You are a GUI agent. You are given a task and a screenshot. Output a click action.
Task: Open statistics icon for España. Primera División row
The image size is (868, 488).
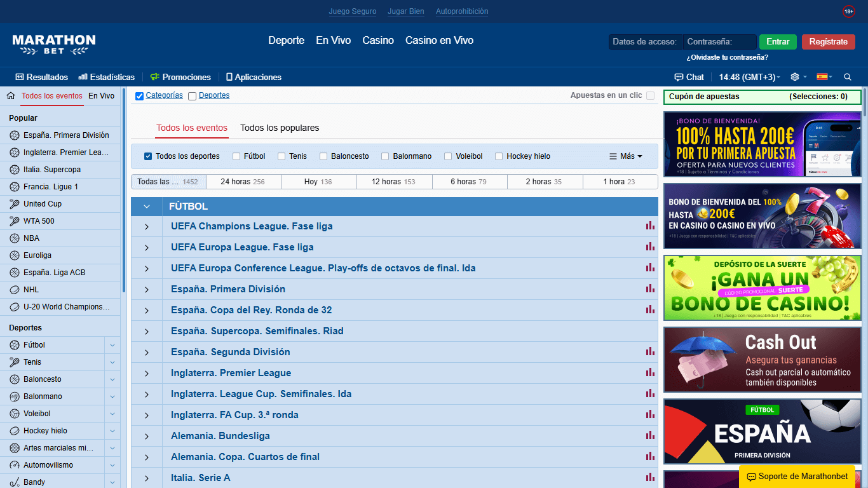pyautogui.click(x=650, y=288)
